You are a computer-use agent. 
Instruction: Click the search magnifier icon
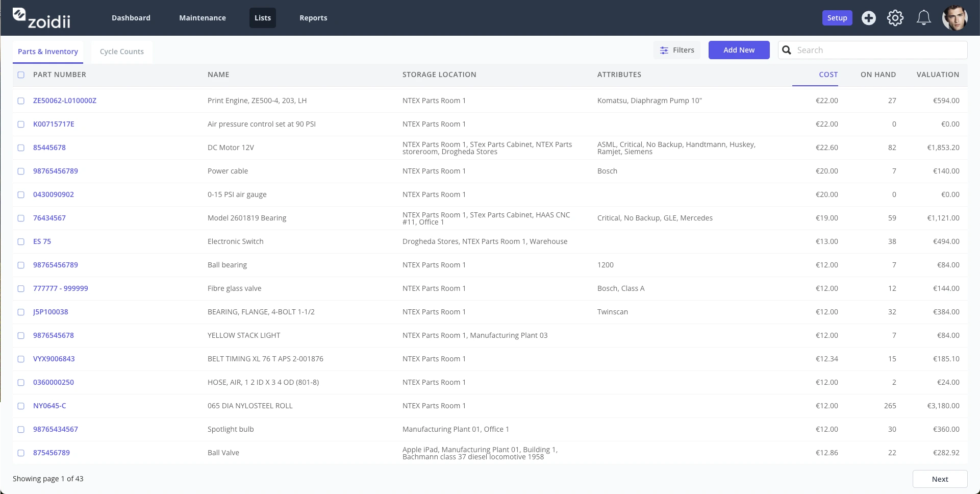(787, 50)
